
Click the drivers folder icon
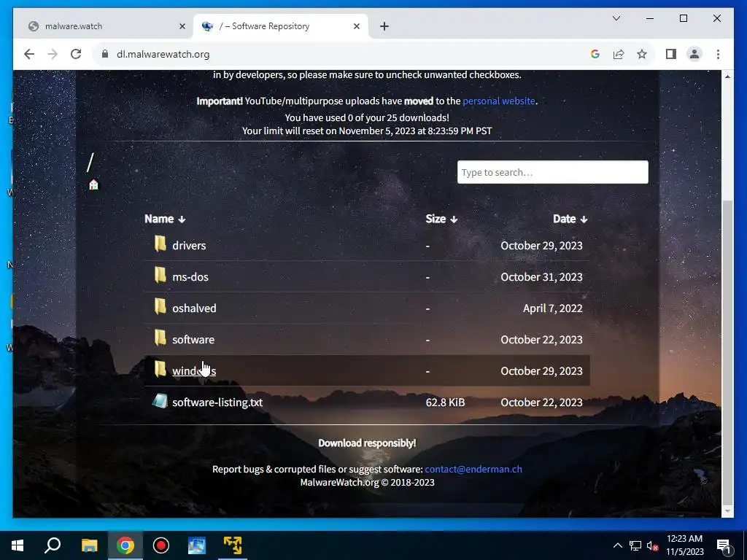point(160,244)
